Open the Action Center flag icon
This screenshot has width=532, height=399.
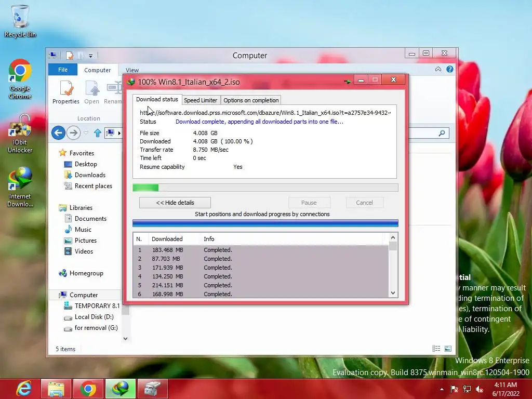pos(454,389)
